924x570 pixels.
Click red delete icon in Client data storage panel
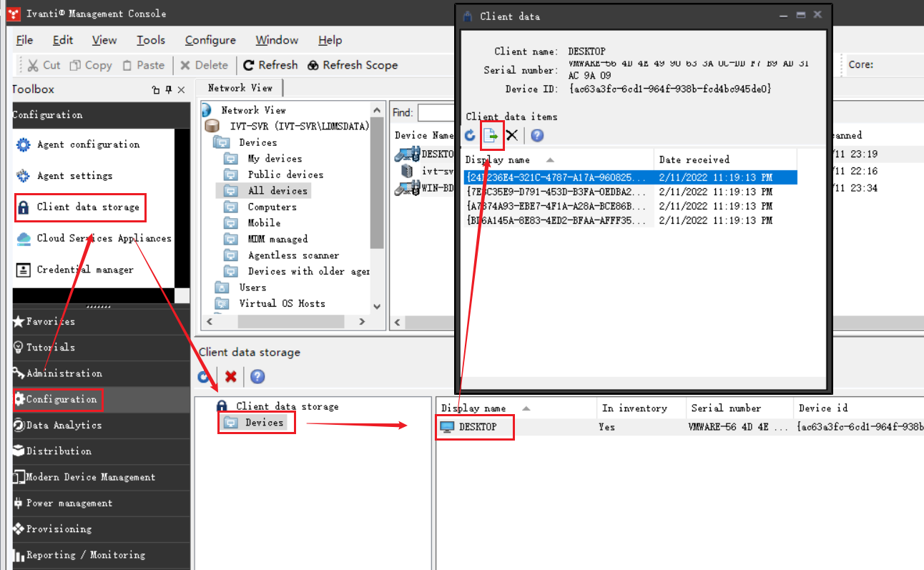[x=231, y=377]
